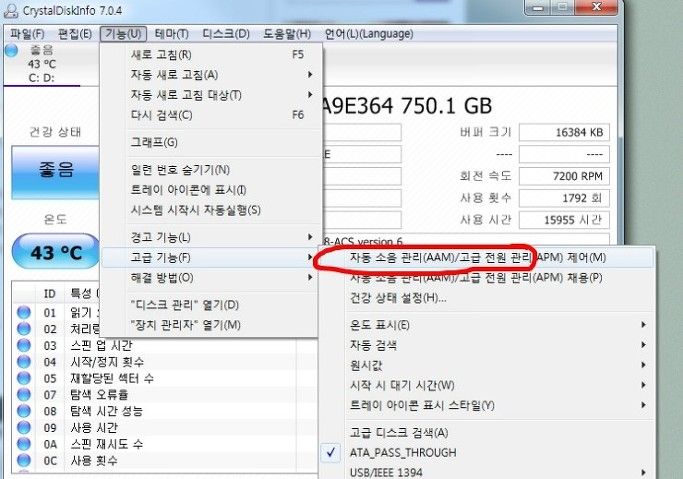Image resolution: width=683 pixels, height=479 pixels.
Task: Expand 경고 기능(L) submenu
Action: click(212, 237)
